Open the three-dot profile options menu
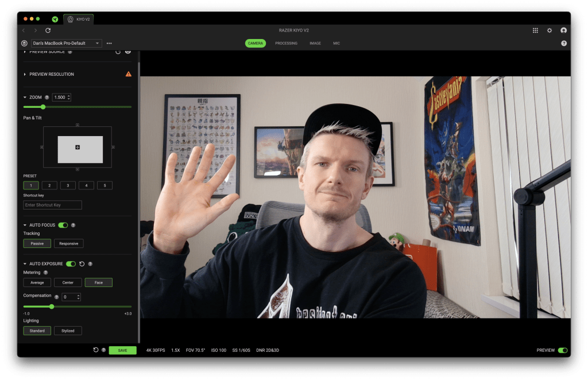The image size is (588, 380). click(x=109, y=43)
